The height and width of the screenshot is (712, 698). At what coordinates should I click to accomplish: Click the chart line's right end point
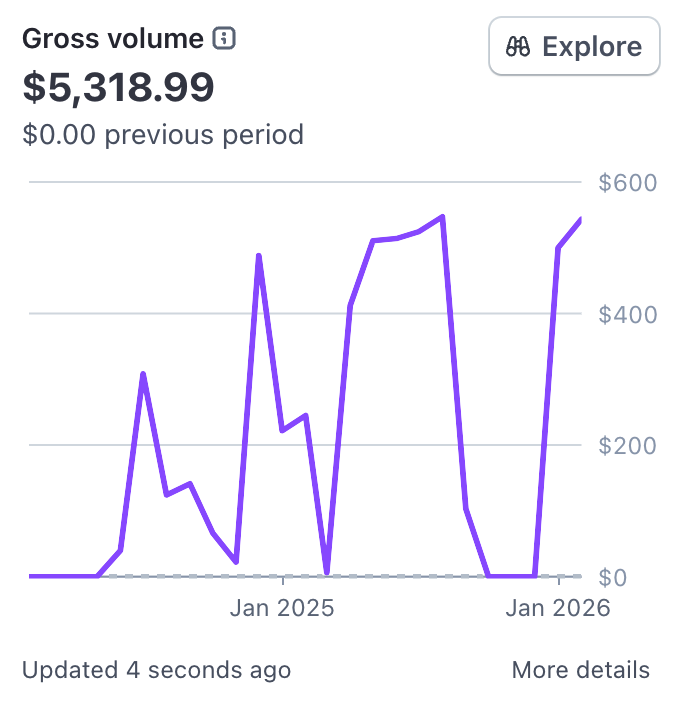pyautogui.click(x=580, y=220)
